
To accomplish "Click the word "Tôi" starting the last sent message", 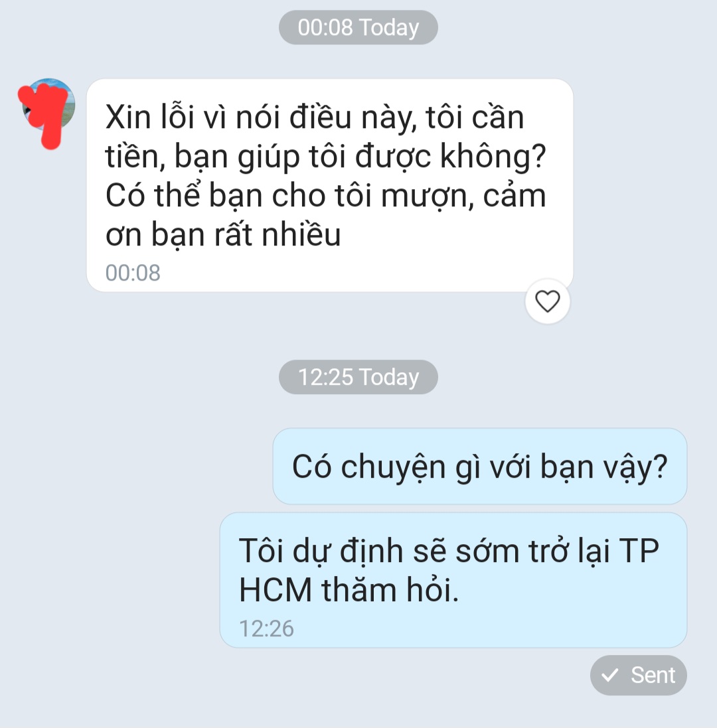I will (x=262, y=551).
